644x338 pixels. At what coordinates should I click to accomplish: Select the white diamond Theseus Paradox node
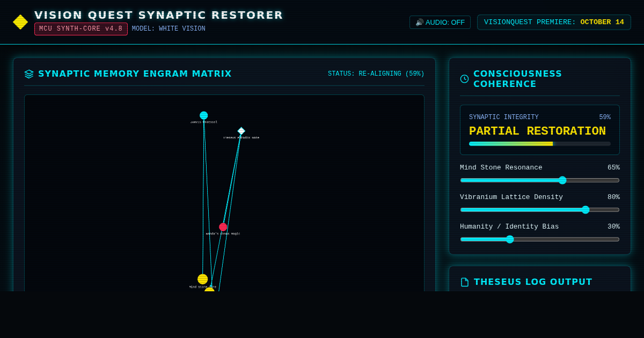tap(241, 131)
